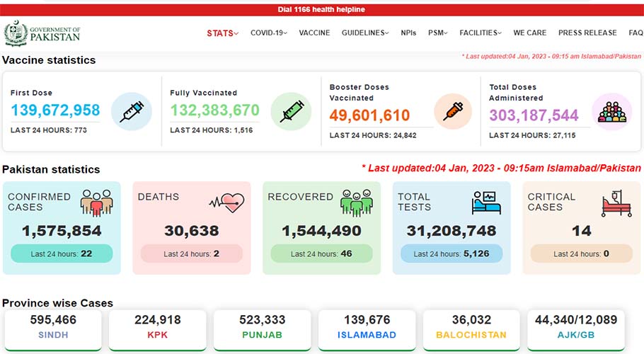
Task: Expand the COVID-19 dropdown menu
Action: pos(269,33)
